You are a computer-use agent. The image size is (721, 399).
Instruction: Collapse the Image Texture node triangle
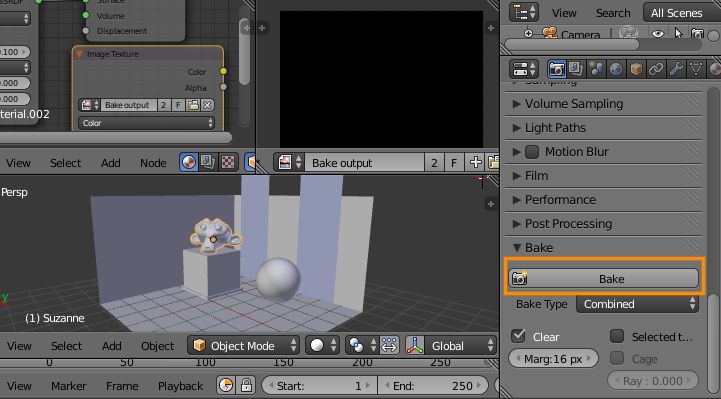(x=79, y=54)
